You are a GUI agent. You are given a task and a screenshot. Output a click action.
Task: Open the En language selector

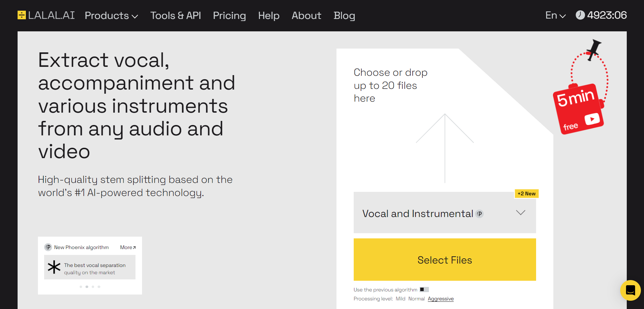(555, 16)
